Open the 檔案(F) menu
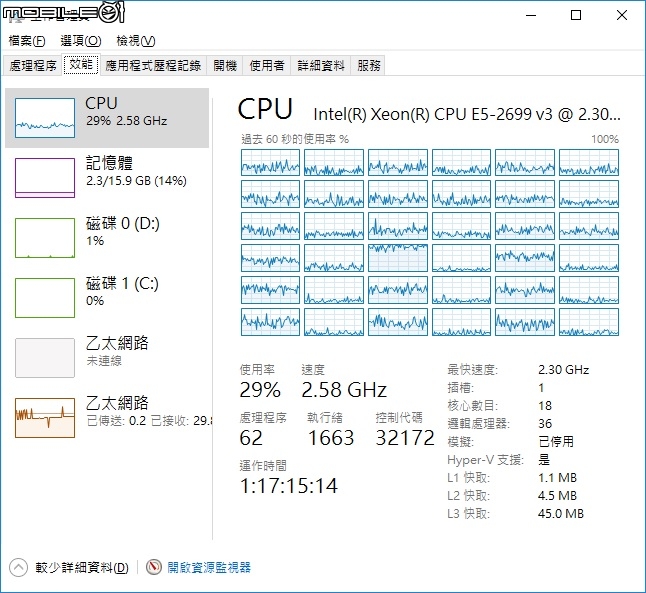Image resolution: width=646 pixels, height=593 pixels. pos(27,41)
